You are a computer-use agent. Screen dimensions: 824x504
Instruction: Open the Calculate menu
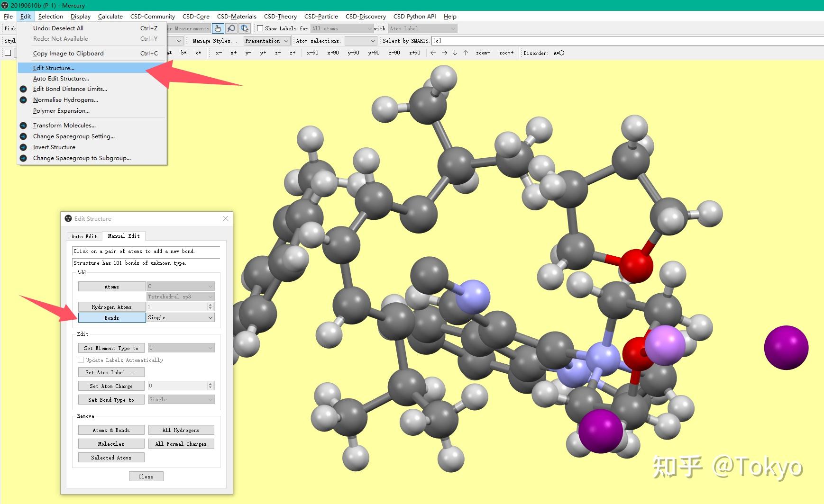[x=110, y=16]
